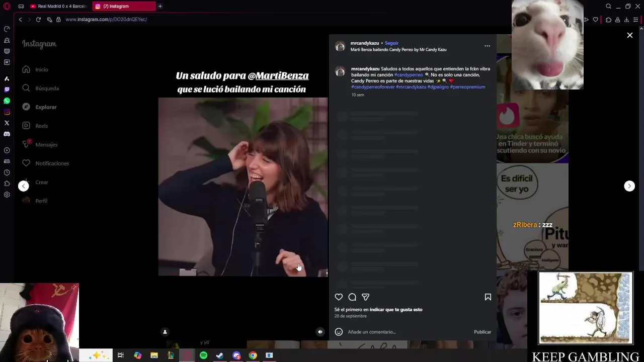
Task: Switch to Real Madrid YouTube tab
Action: click(58, 6)
